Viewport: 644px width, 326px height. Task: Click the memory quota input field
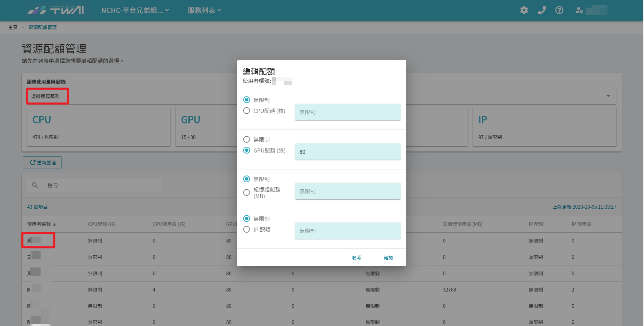[348, 191]
